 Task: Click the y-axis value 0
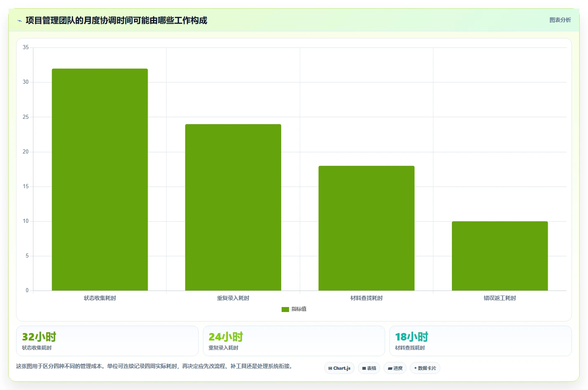click(x=27, y=291)
